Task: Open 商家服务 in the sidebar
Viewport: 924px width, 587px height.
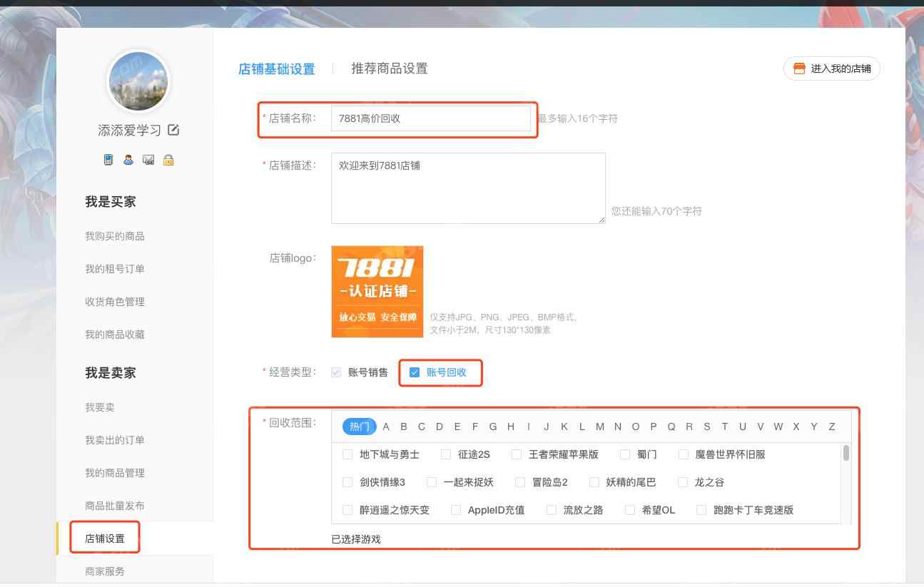Action: click(x=105, y=571)
